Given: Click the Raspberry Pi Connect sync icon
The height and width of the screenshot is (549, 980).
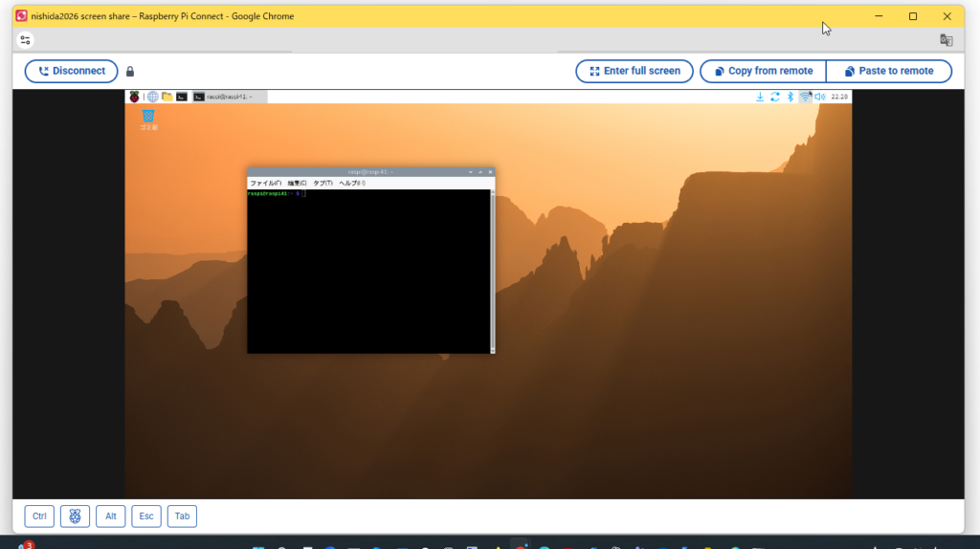Looking at the screenshot, I should [x=774, y=97].
